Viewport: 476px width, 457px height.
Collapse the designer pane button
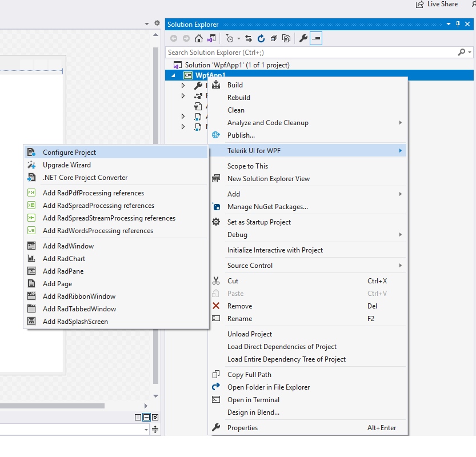[155, 417]
